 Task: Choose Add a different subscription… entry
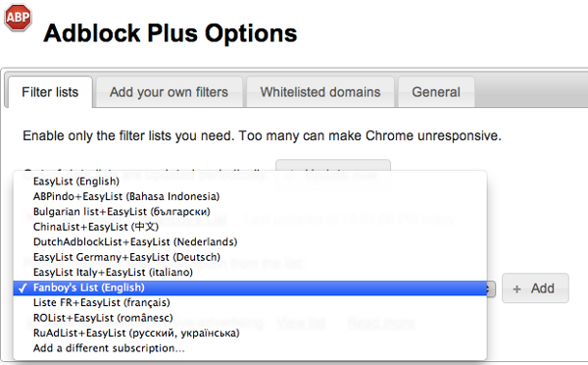pos(250,348)
